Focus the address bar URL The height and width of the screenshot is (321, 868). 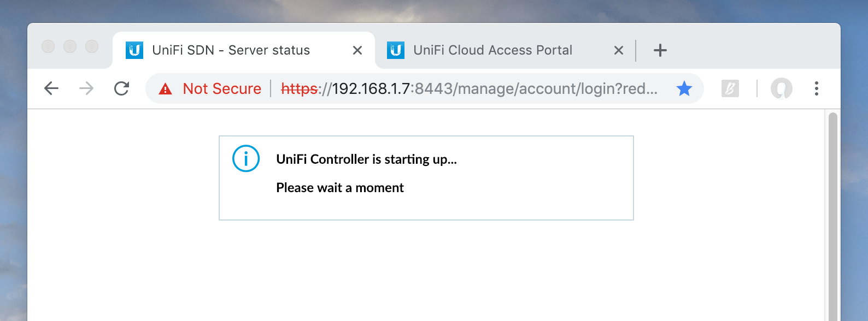(469, 88)
